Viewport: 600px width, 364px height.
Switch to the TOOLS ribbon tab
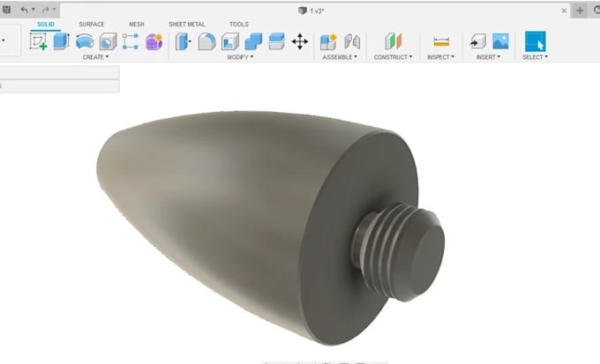coord(239,24)
